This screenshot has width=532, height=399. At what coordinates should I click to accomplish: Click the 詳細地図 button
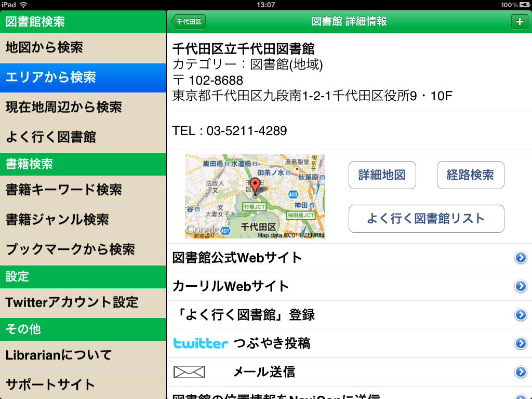coord(382,175)
